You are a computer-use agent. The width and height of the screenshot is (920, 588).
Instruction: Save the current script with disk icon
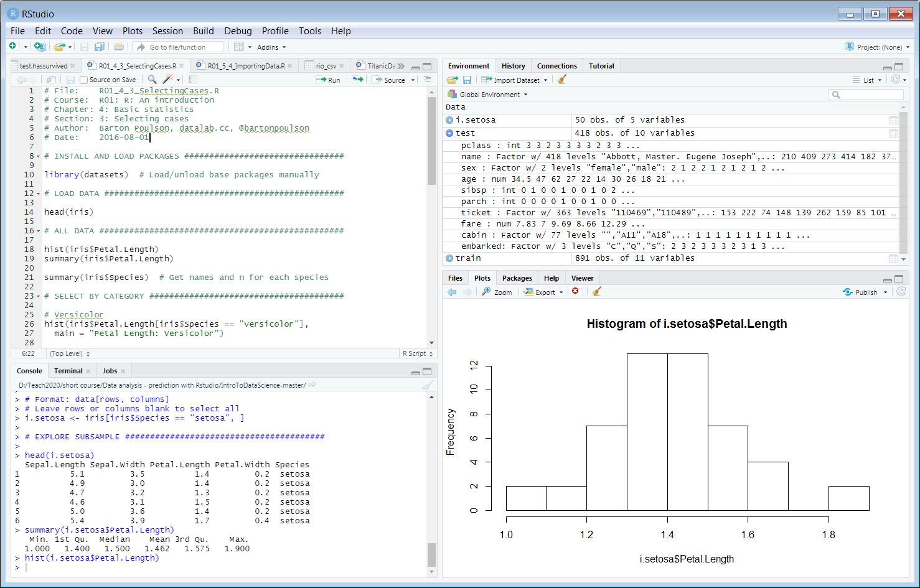(70, 80)
